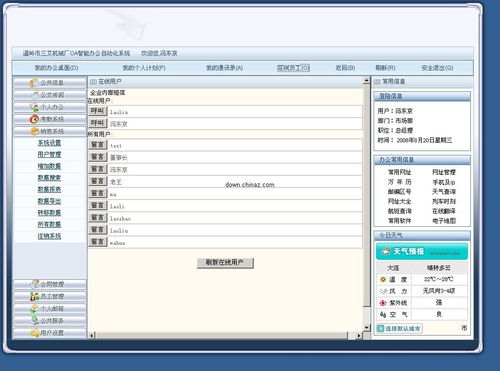Open the 公共信息 sidebar section
Viewport: 500px width, 371px height.
coord(50,83)
